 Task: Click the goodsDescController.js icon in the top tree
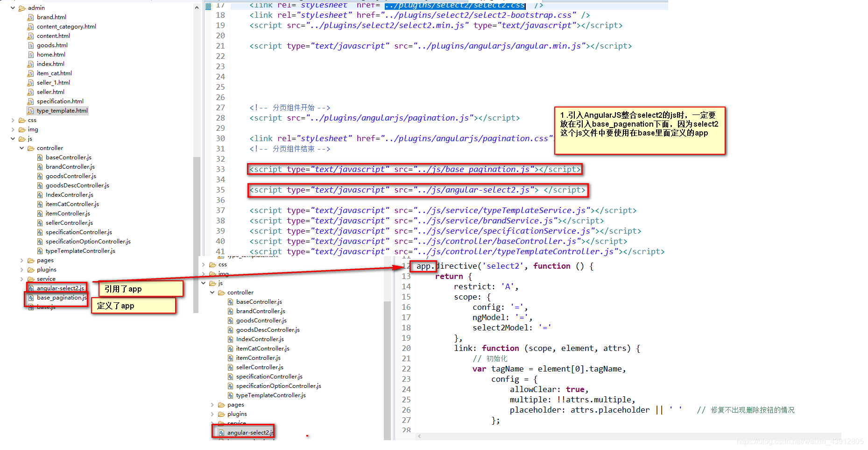click(x=40, y=186)
